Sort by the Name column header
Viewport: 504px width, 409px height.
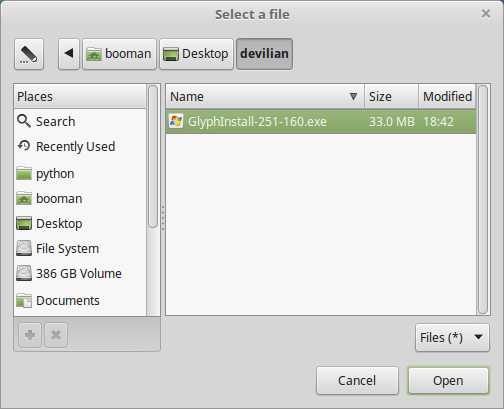pos(265,97)
